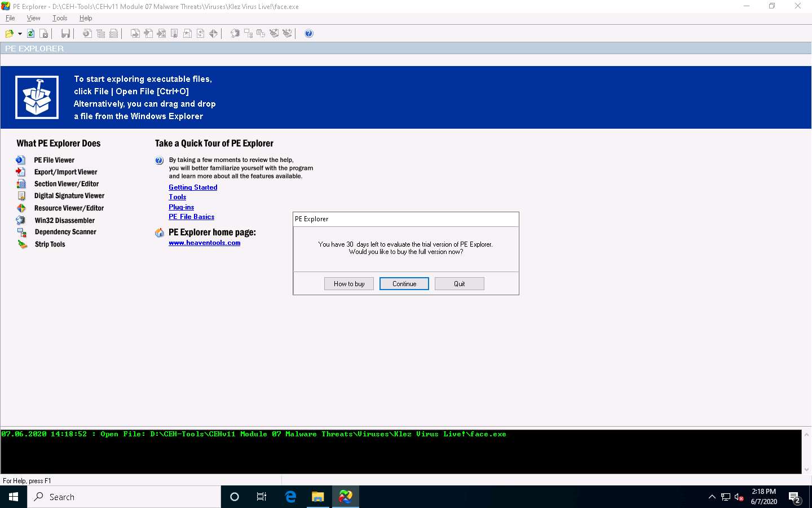Viewport: 812px width, 508px height.
Task: Open the Data Directories toolbar icon
Action: [x=100, y=33]
